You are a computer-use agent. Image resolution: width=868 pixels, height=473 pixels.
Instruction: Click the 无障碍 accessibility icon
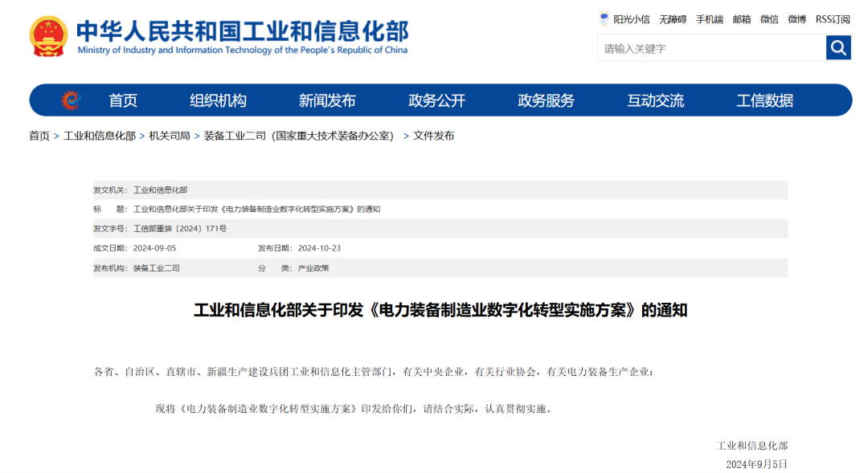point(670,18)
